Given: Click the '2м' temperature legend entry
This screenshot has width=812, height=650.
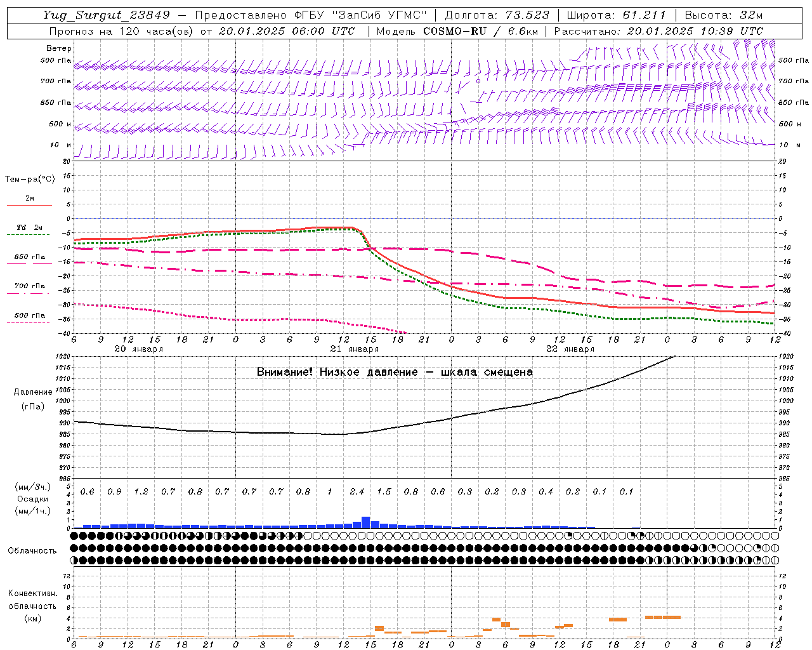Looking at the screenshot, I should 30,199.
